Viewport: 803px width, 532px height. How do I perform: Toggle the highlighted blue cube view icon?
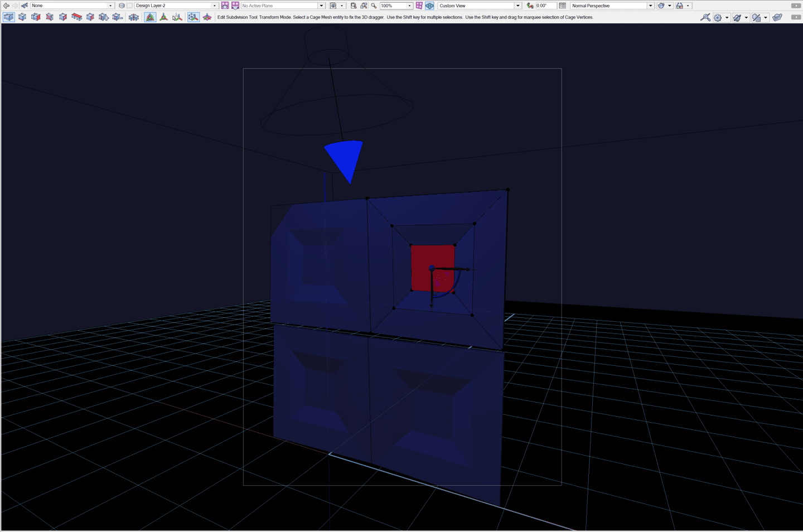430,6
